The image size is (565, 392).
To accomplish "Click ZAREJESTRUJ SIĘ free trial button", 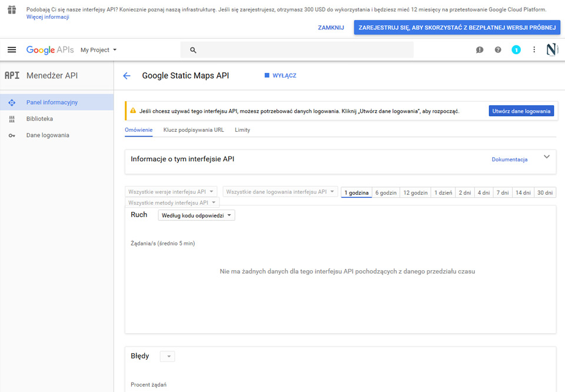I will point(457,28).
